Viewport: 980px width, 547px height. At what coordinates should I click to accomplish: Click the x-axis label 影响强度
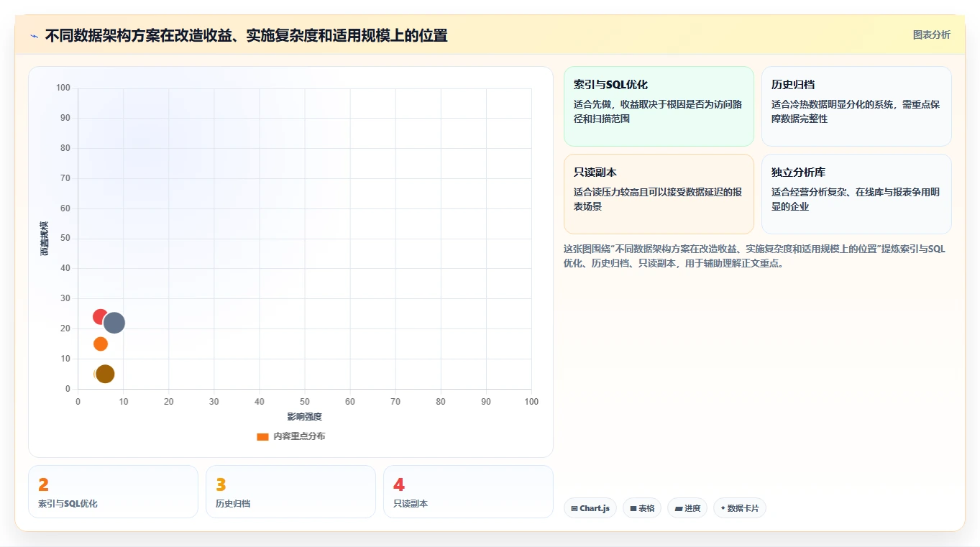(x=305, y=417)
